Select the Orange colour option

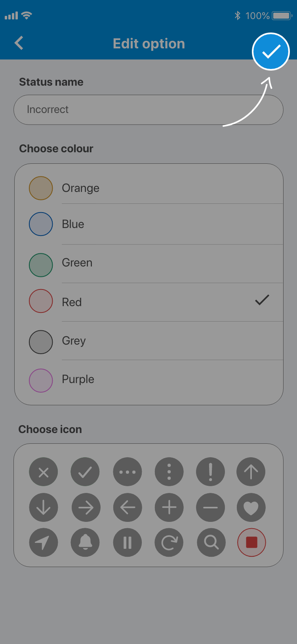coord(80,188)
